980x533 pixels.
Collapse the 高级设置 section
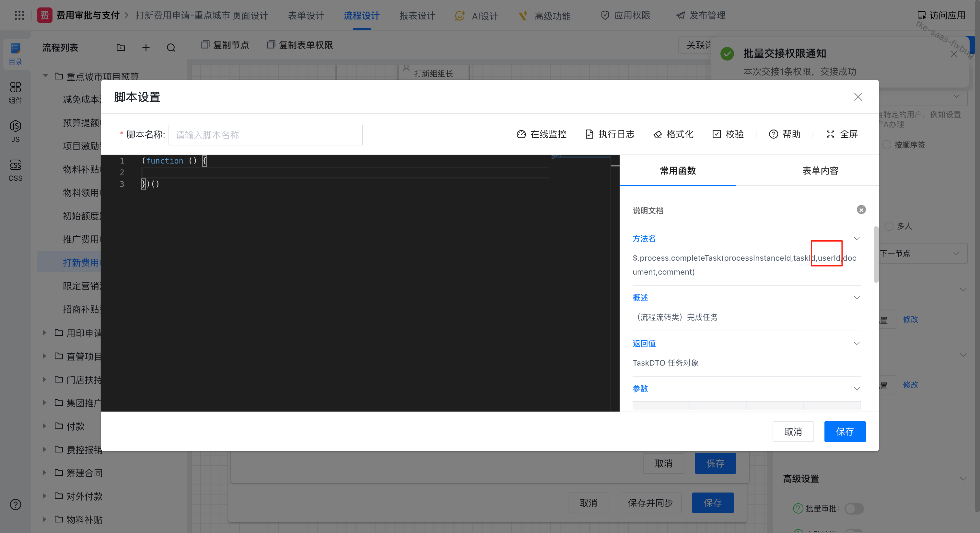(963, 479)
